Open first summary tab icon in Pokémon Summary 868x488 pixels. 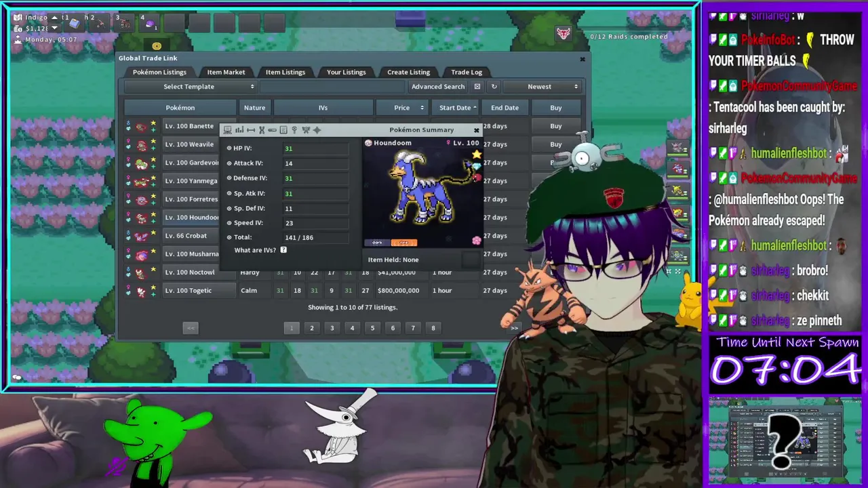(x=228, y=130)
